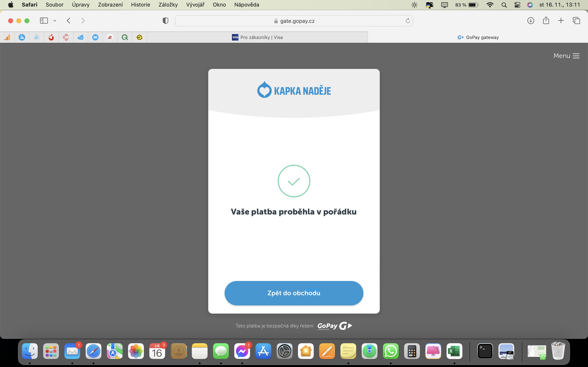
Task: Click the Wi-Fi status icon
Action: (x=490, y=5)
